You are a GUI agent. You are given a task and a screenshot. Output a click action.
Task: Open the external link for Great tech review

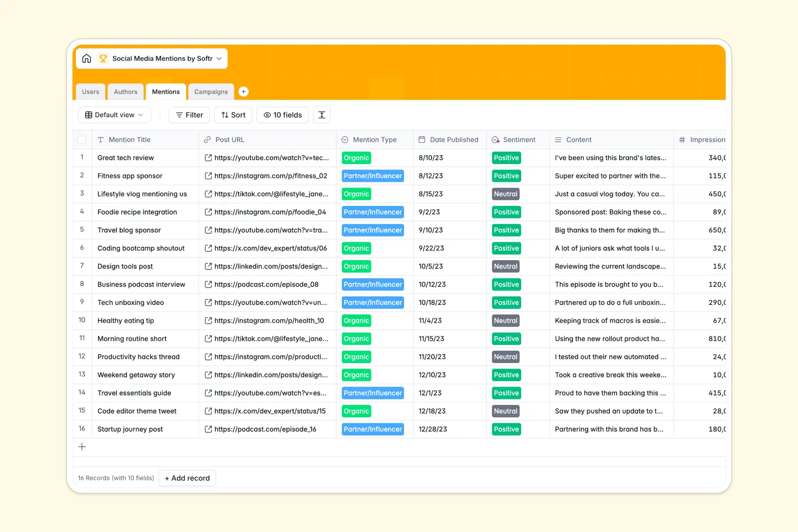pos(208,158)
